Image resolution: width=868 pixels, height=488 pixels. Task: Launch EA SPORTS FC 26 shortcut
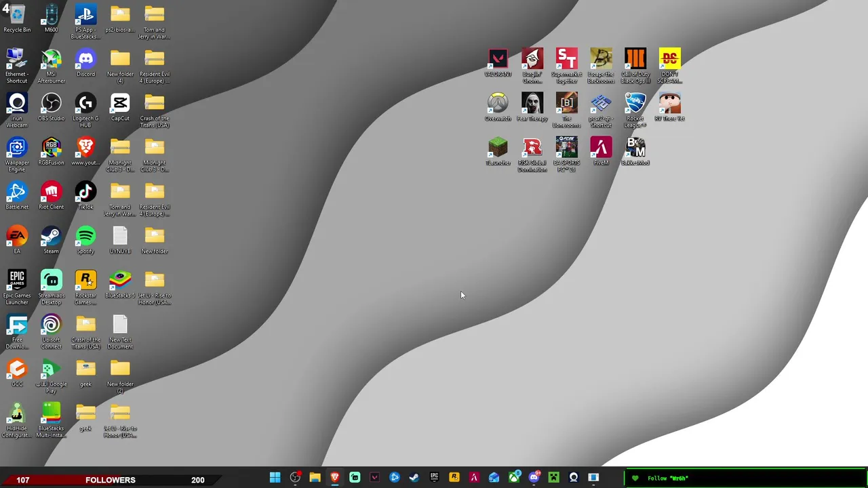click(x=567, y=155)
